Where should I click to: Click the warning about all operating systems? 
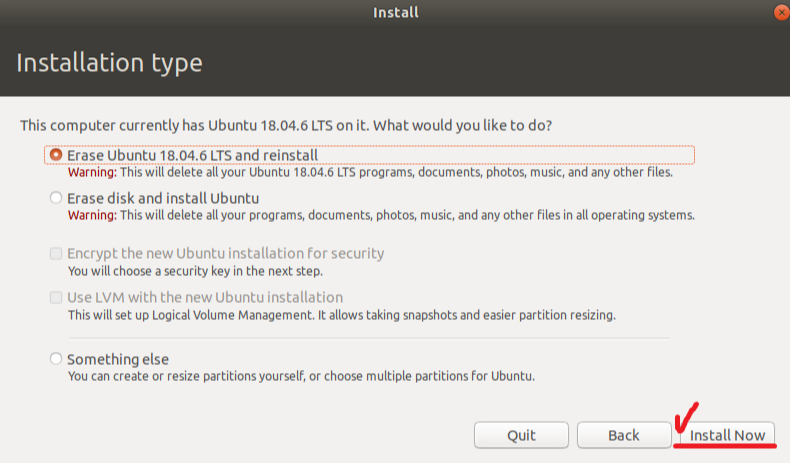click(381, 215)
